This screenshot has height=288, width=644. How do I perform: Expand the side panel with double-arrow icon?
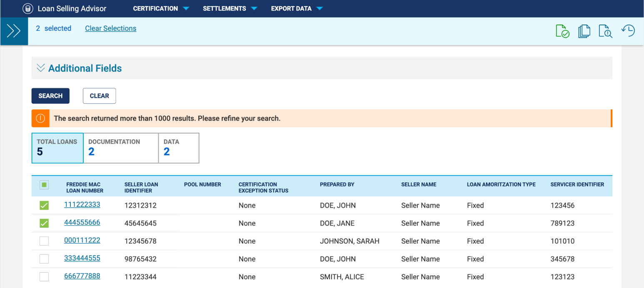coord(14,31)
